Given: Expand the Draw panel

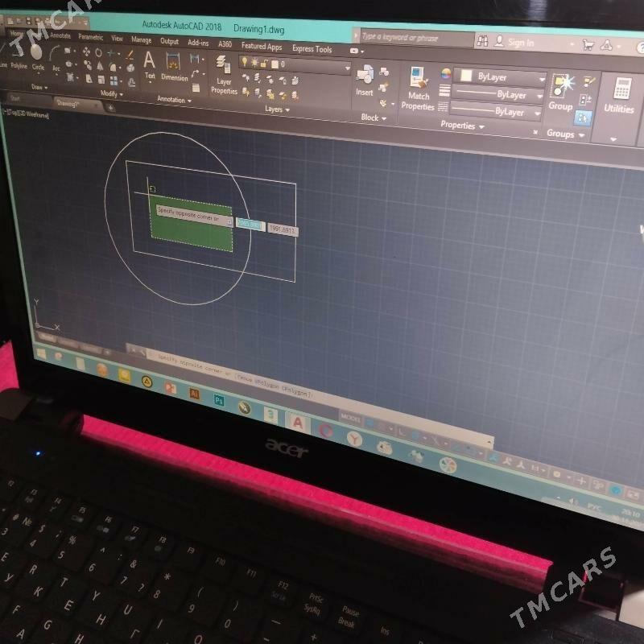Looking at the screenshot, I should [x=39, y=88].
